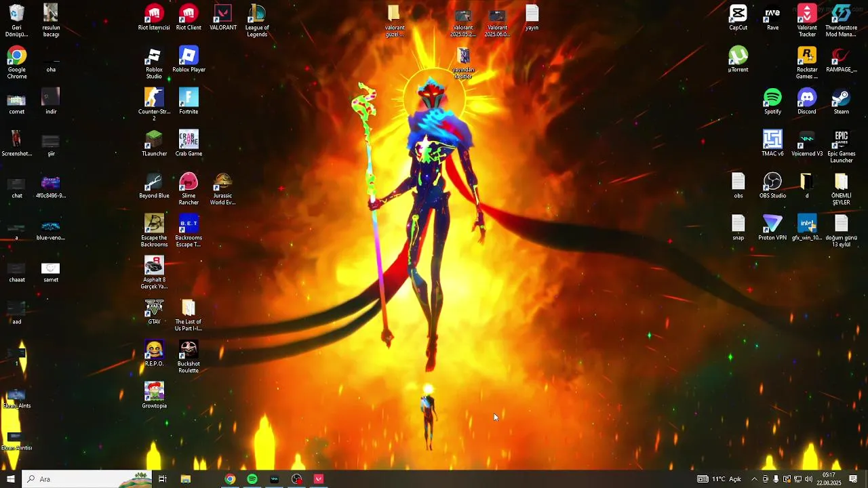The height and width of the screenshot is (488, 868).
Task: Open the notification action center
Action: tap(854, 479)
